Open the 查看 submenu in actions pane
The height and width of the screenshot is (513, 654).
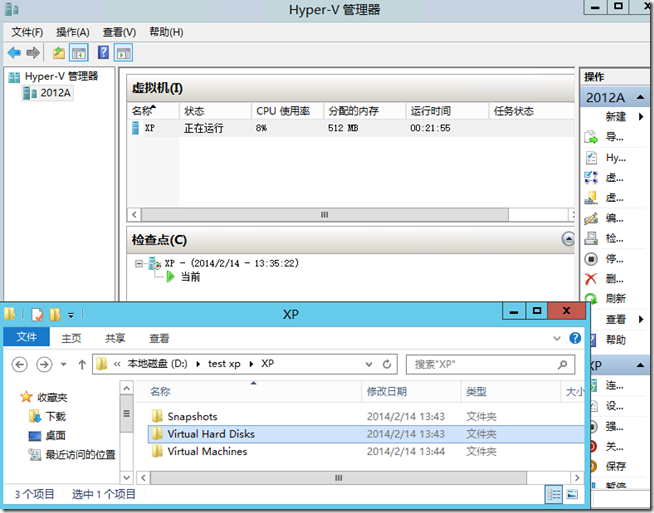point(615,319)
